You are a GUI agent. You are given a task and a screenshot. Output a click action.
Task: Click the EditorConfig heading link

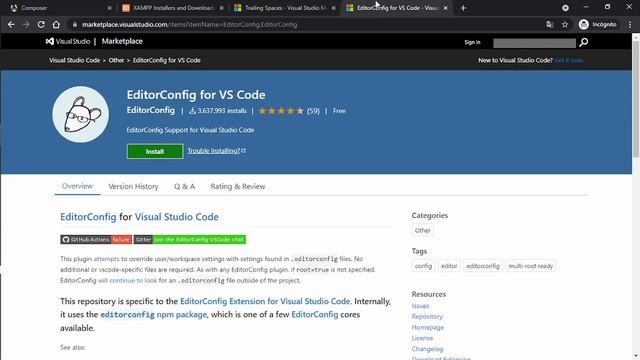[x=88, y=217]
